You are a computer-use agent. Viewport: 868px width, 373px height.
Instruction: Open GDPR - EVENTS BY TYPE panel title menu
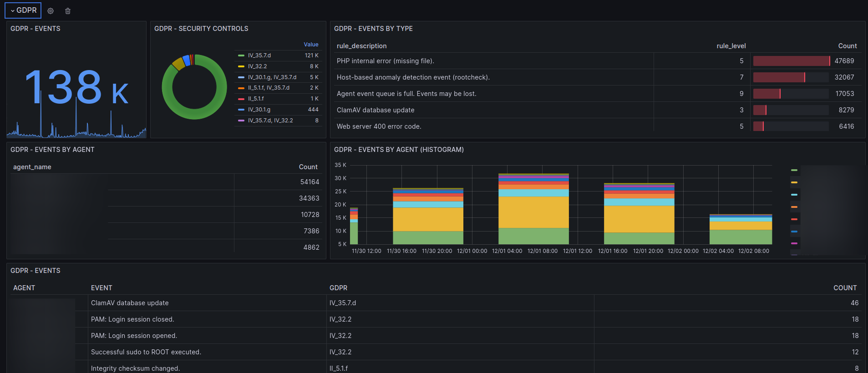373,29
